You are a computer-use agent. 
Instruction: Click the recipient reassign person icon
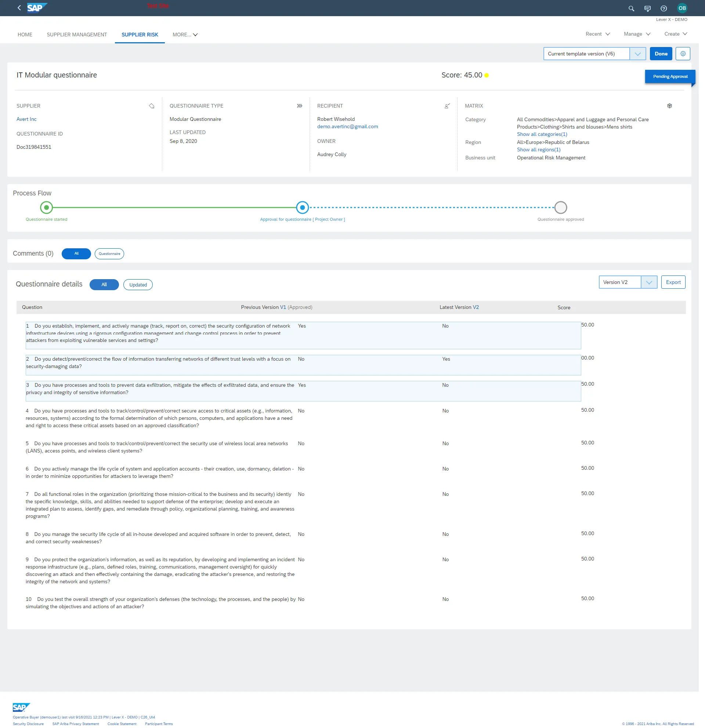(447, 106)
